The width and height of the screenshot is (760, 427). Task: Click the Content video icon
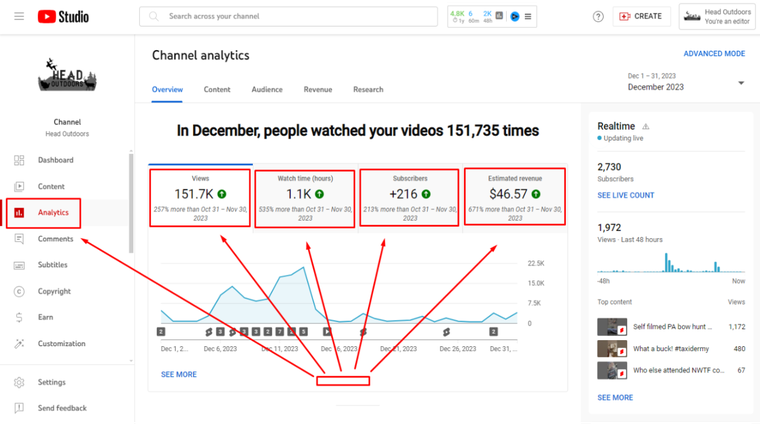(19, 186)
